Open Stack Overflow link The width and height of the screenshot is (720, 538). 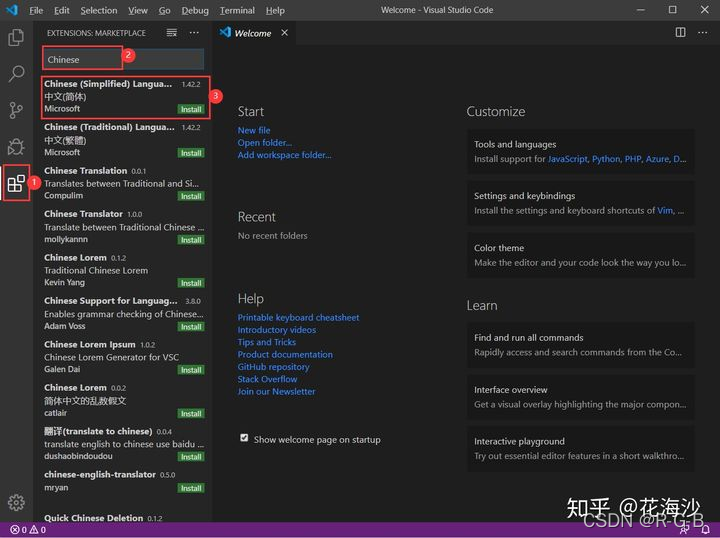(x=267, y=380)
